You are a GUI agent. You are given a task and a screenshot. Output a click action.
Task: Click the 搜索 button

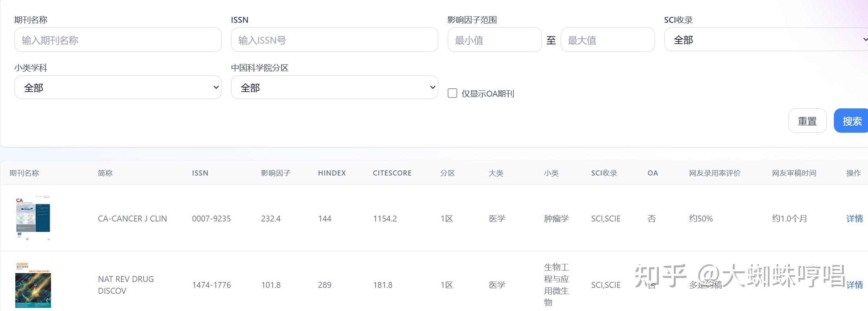tap(852, 121)
